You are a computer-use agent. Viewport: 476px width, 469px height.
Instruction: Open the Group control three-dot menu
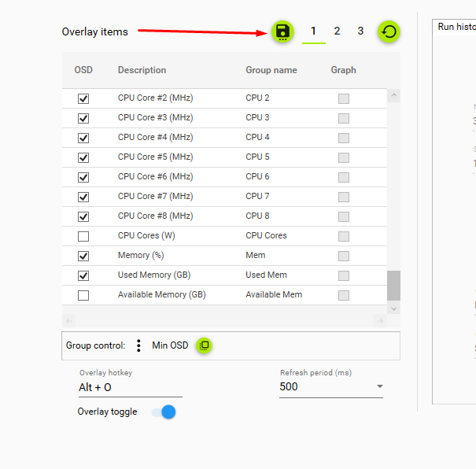pyautogui.click(x=138, y=345)
